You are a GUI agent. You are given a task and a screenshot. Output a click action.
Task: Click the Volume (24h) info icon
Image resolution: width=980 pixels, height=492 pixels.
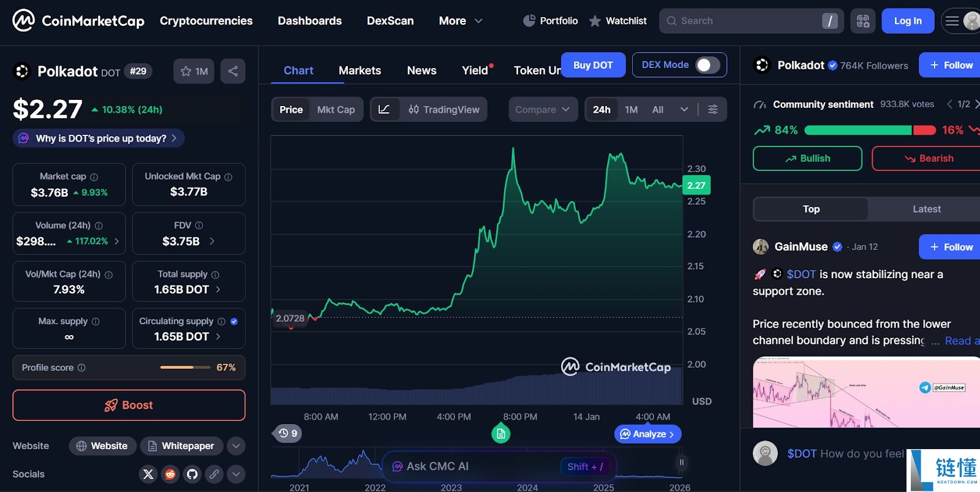(x=99, y=225)
